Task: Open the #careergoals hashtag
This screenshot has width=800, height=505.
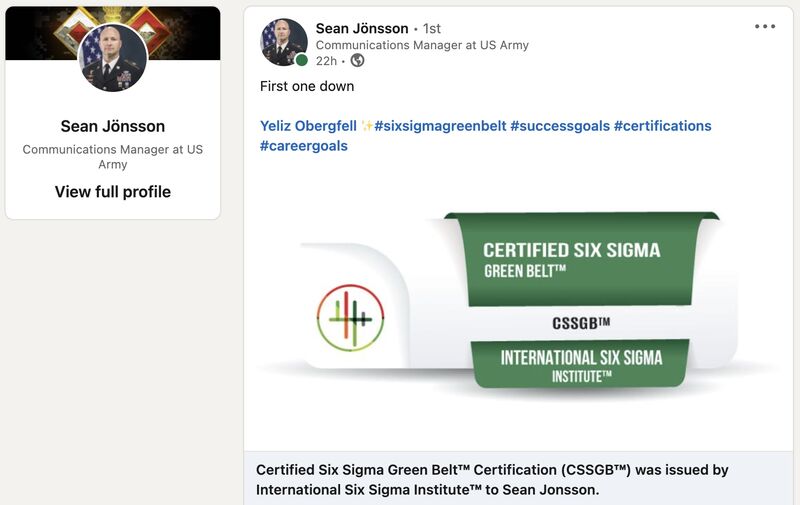Action: point(304,146)
